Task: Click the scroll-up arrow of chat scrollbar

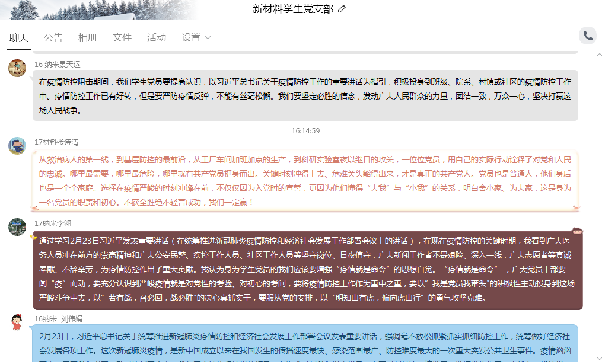Action: pyautogui.click(x=599, y=55)
